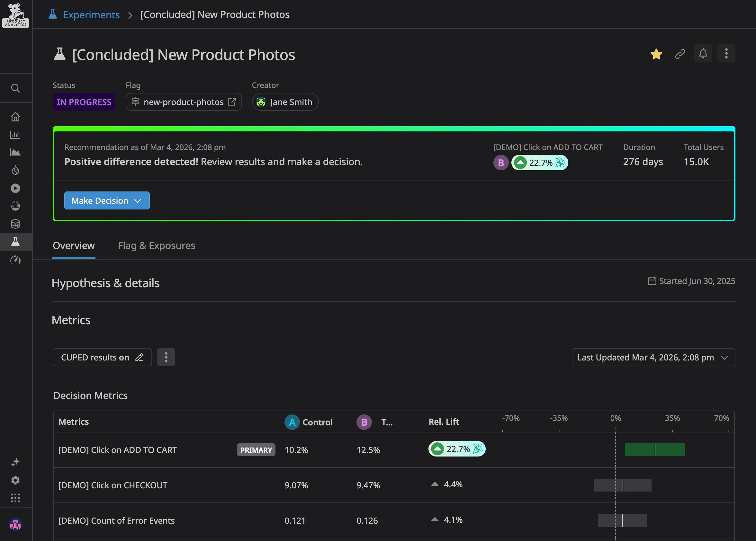Viewport: 756px width, 541px height.
Task: Click the notification bell for this experiment
Action: click(x=703, y=53)
